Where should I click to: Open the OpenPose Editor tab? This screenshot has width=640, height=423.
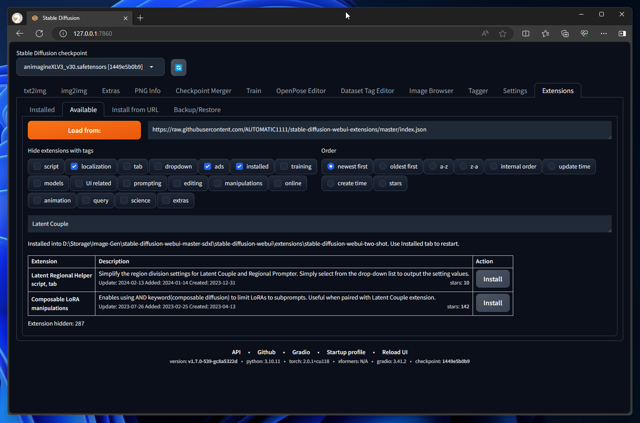(x=301, y=91)
